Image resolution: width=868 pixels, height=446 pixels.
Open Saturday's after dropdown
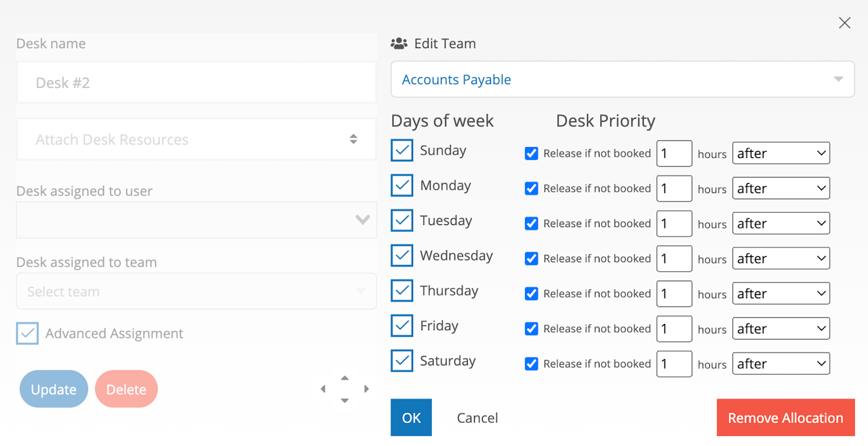point(781,364)
